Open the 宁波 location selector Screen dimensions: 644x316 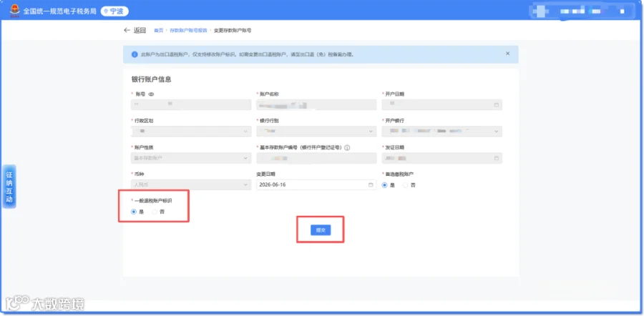tap(114, 11)
